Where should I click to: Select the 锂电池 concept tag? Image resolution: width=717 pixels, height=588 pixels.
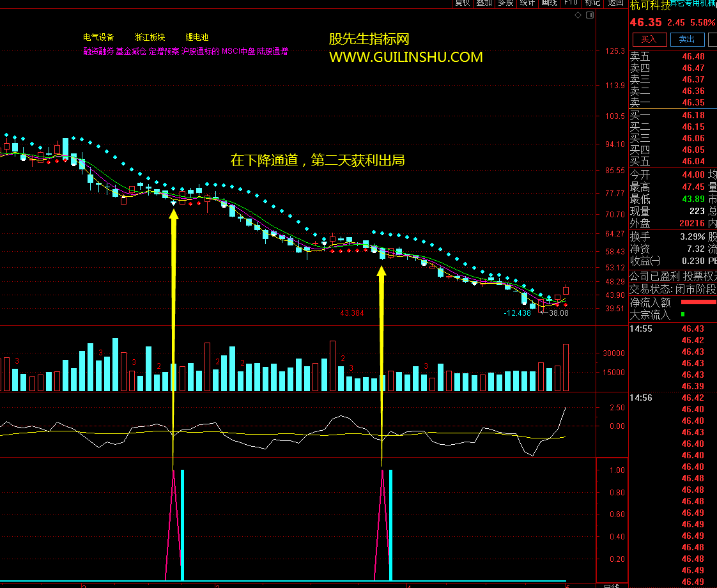[x=197, y=38]
